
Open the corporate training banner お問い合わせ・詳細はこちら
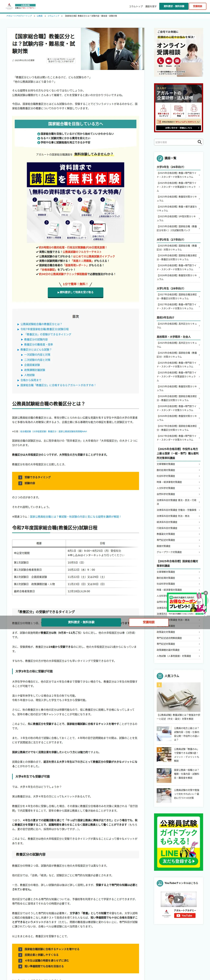point(178,128)
